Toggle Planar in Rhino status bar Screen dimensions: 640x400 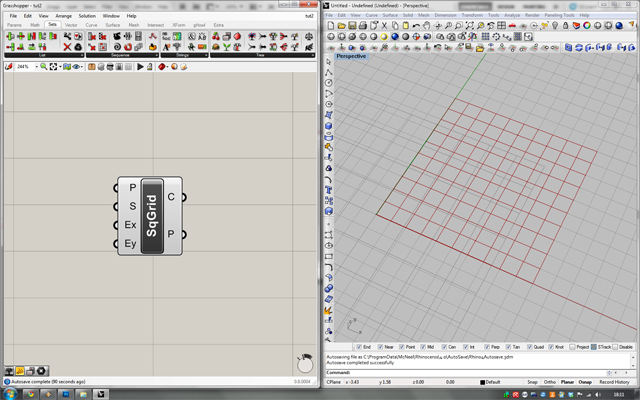(567, 382)
